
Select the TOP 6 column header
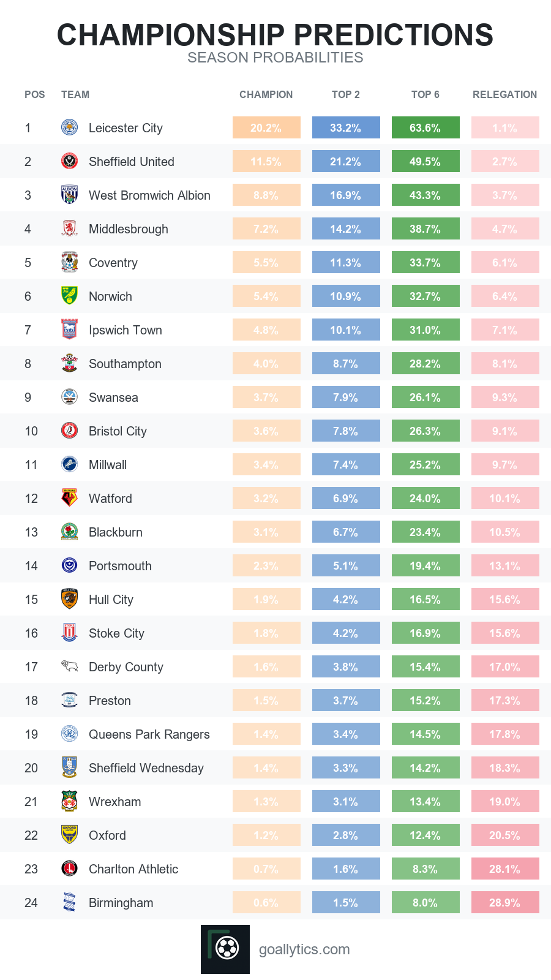click(425, 94)
